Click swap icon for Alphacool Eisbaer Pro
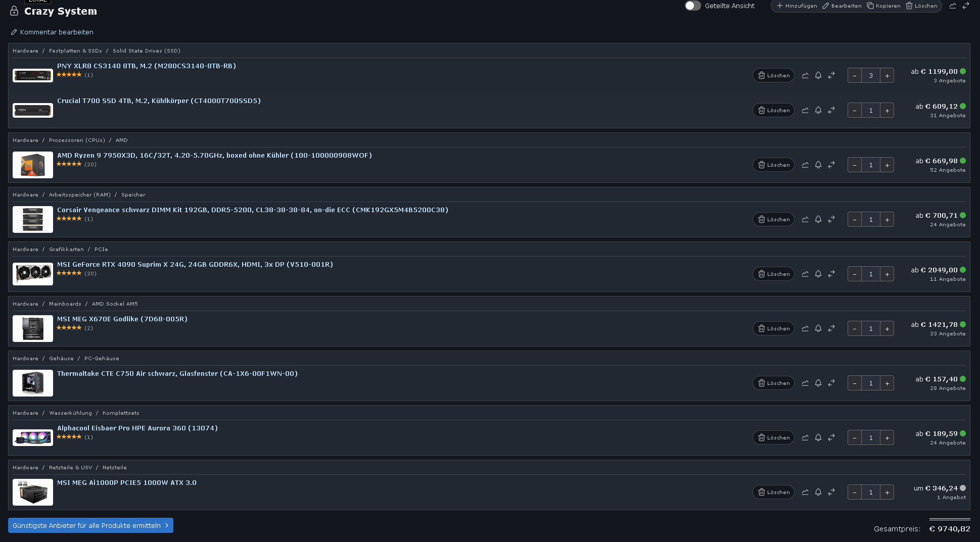Screen dimensions: 980x542 [x=831, y=437]
